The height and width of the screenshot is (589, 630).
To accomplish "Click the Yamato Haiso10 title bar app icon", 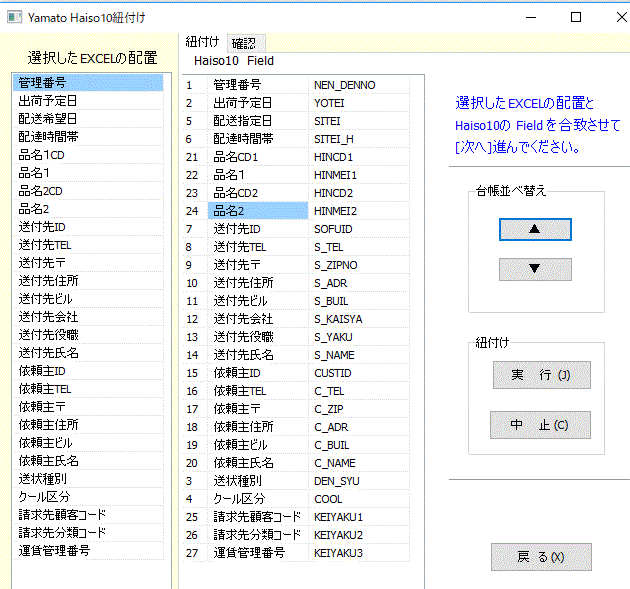I will click(x=14, y=17).
